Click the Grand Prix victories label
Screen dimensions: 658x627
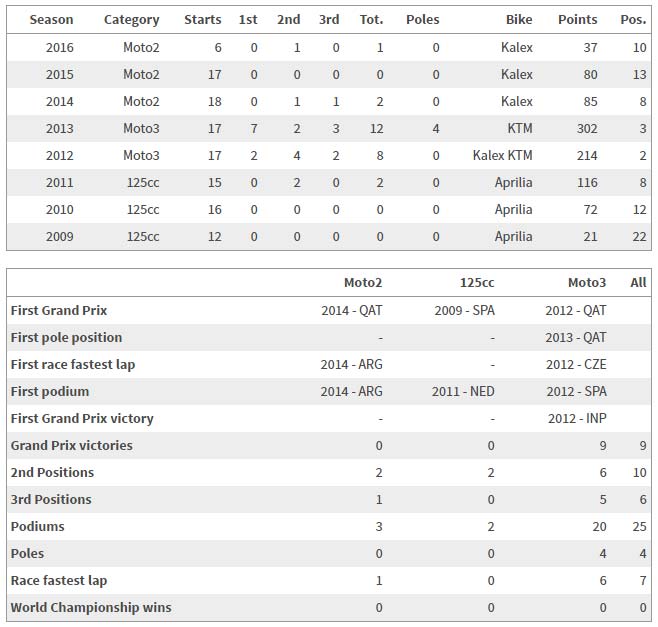tap(71, 445)
